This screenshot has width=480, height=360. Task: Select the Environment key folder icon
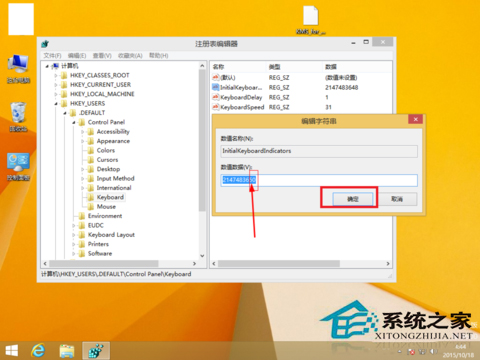82,216
